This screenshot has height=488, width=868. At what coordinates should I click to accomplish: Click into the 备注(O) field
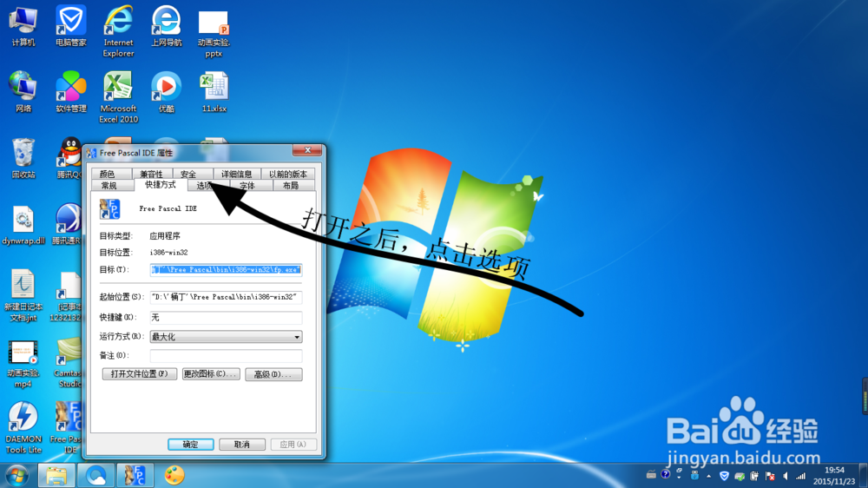(x=226, y=356)
